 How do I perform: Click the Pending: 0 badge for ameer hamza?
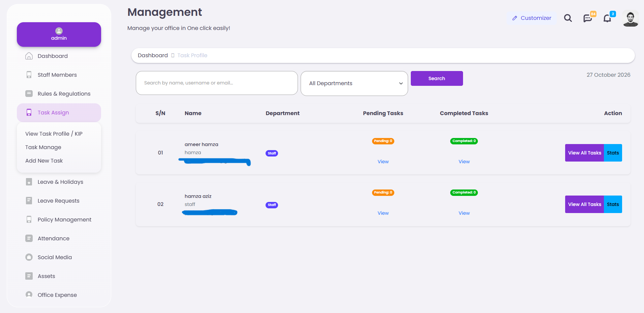tap(383, 141)
